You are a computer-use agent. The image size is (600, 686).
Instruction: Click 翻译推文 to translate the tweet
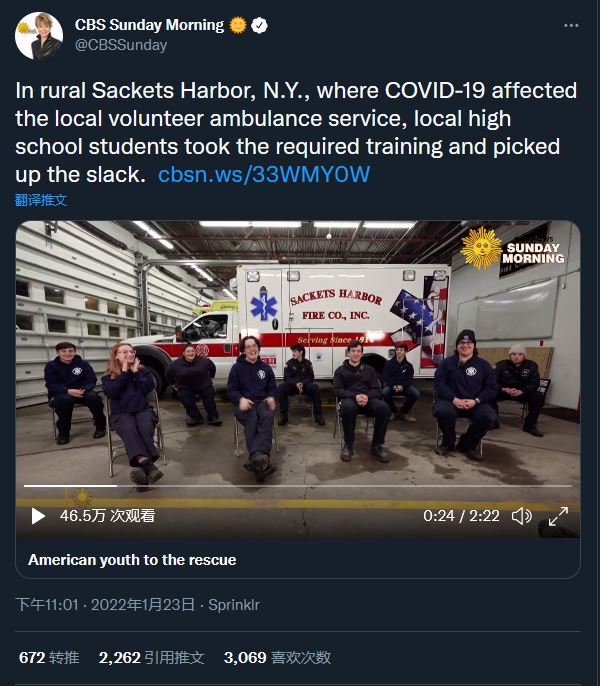[x=41, y=200]
